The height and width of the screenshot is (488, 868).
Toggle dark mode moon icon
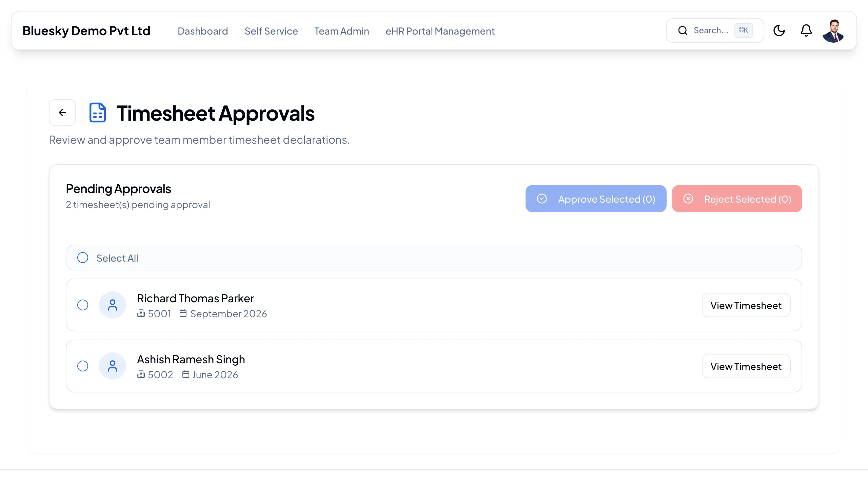[779, 30]
